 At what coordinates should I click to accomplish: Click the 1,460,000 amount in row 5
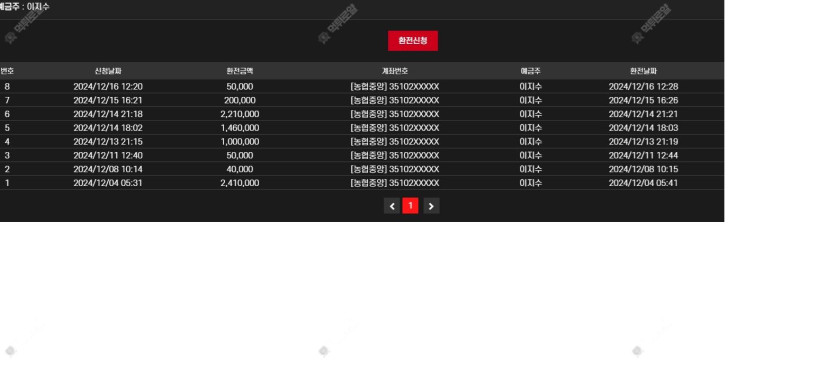pos(240,128)
